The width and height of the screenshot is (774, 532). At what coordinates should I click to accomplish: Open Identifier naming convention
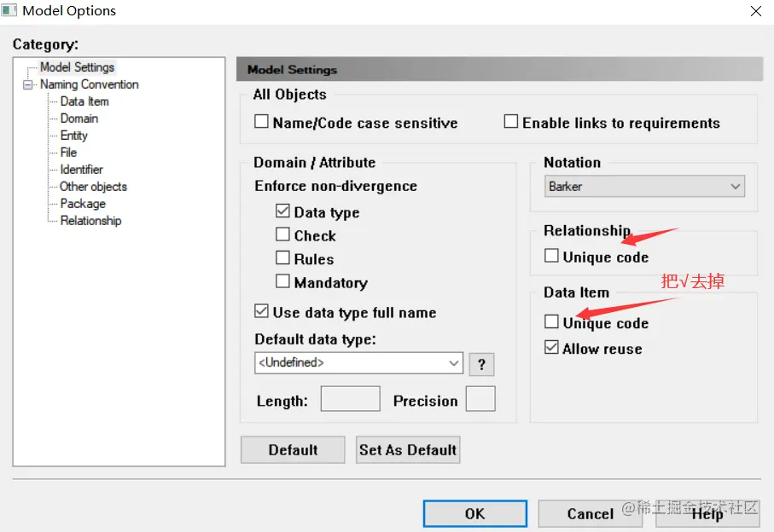pos(81,170)
